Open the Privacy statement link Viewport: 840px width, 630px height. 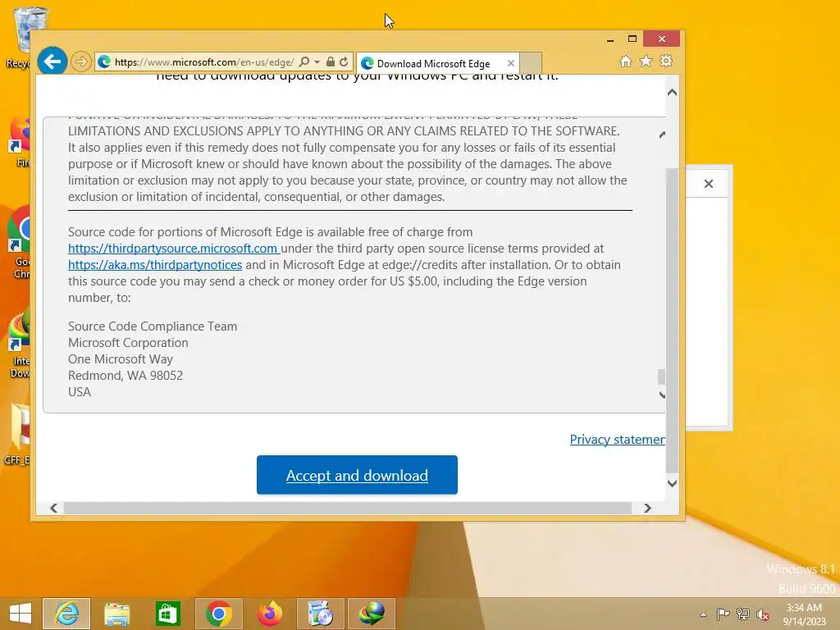(x=617, y=440)
